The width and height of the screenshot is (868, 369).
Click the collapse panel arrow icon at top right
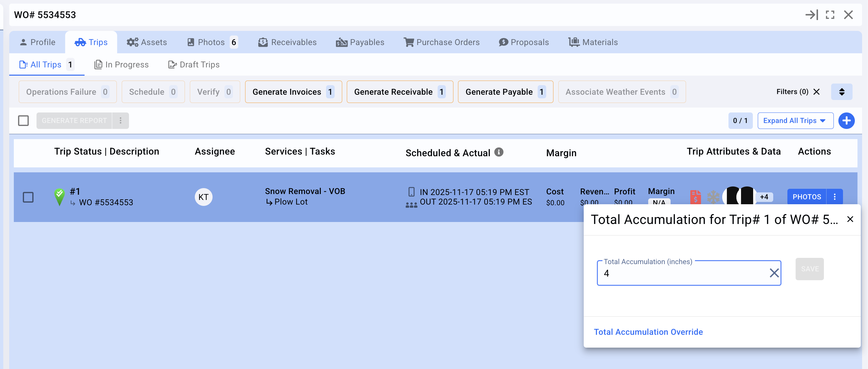point(811,15)
